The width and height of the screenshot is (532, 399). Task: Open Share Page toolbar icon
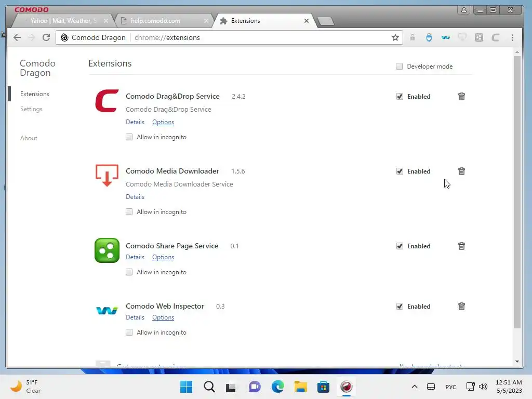tap(478, 37)
